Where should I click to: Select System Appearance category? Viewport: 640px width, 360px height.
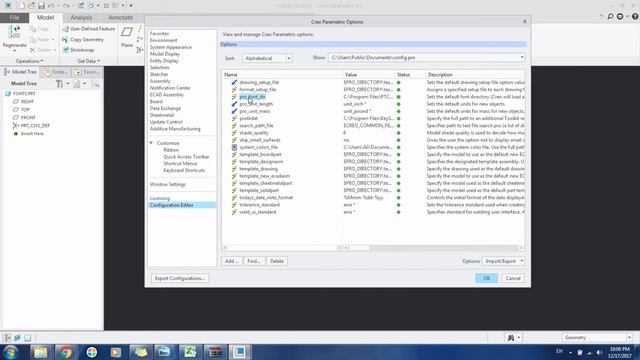[171, 47]
